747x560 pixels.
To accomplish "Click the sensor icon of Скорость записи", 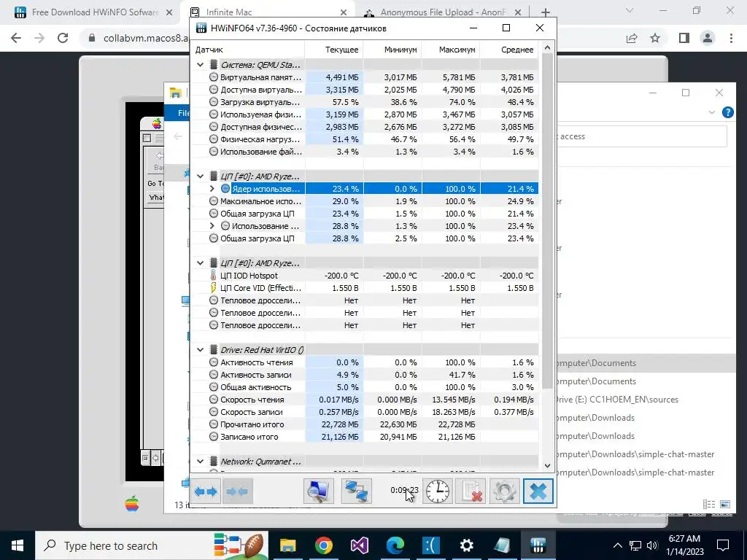I will point(214,411).
